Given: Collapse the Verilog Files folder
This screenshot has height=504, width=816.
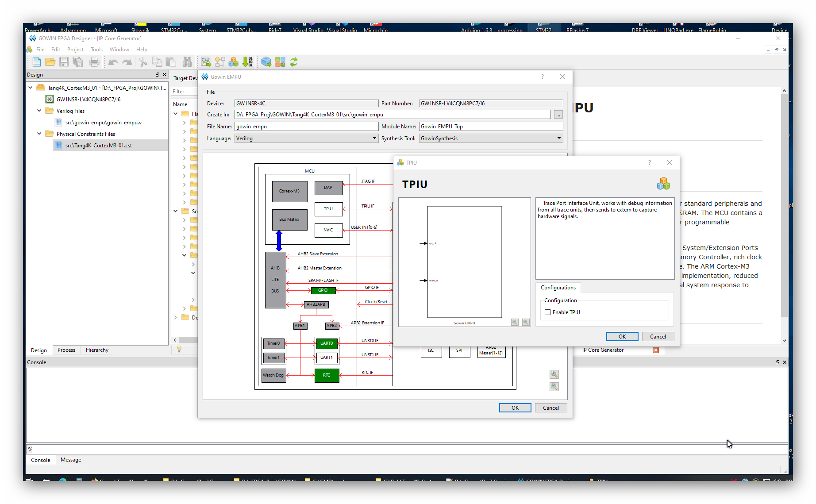Looking at the screenshot, I should (x=39, y=111).
